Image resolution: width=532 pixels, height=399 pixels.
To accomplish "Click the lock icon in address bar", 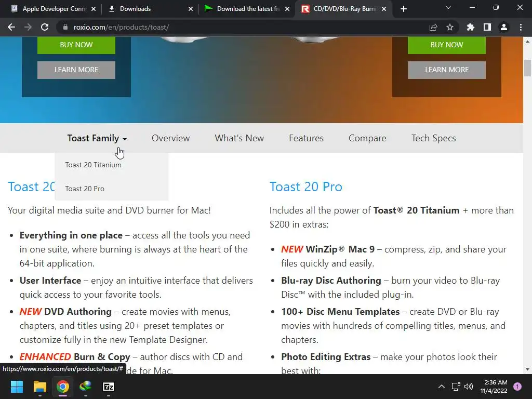I will coord(65,27).
